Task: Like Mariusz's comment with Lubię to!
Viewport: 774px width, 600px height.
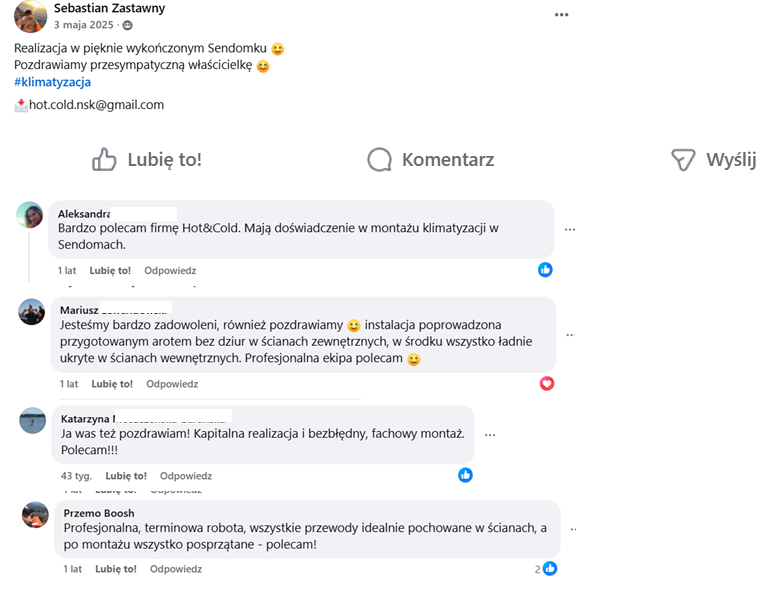Action: point(112,384)
